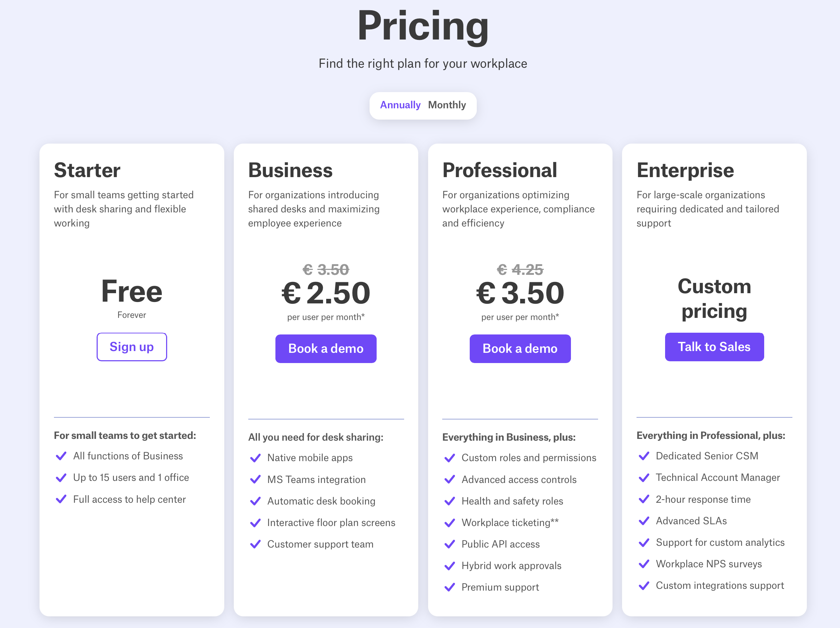Click the checkmark beside "Advanced SLAs"
The width and height of the screenshot is (840, 628).
(644, 520)
